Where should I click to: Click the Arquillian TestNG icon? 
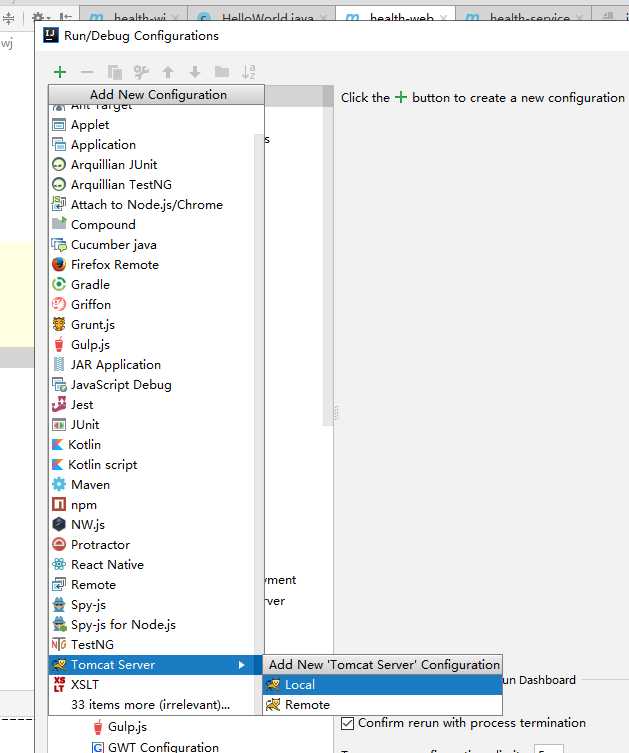click(59, 185)
